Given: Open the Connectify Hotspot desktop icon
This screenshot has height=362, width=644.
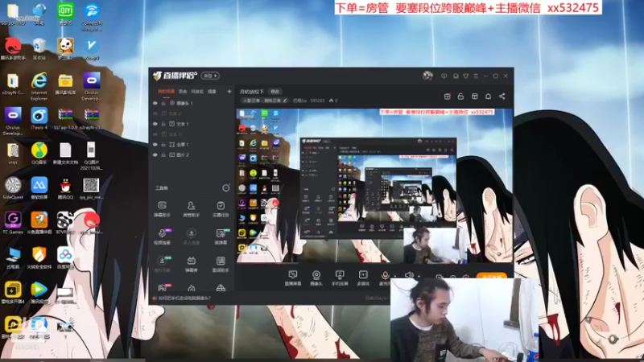Looking at the screenshot, I should (92, 17).
